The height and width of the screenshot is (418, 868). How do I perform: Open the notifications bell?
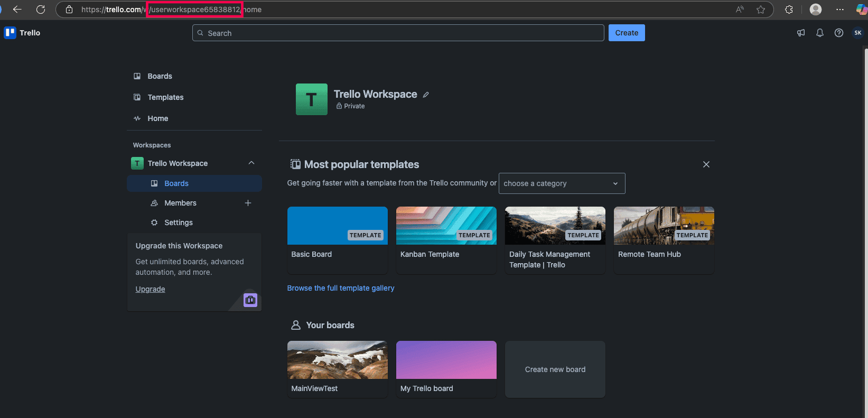(820, 33)
